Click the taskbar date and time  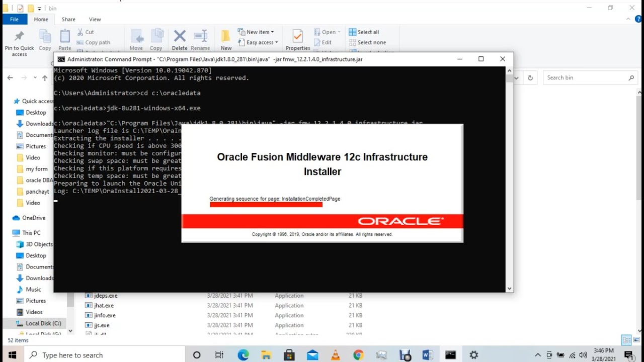604,355
